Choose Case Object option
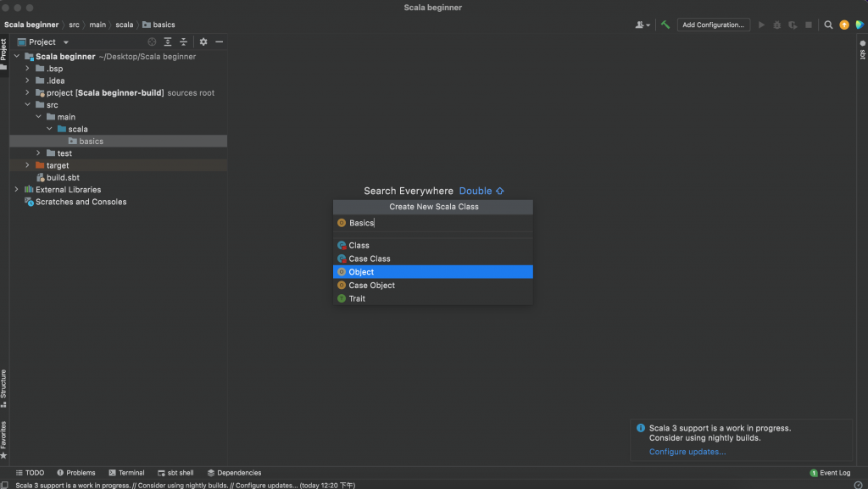The image size is (868, 489). coord(433,285)
